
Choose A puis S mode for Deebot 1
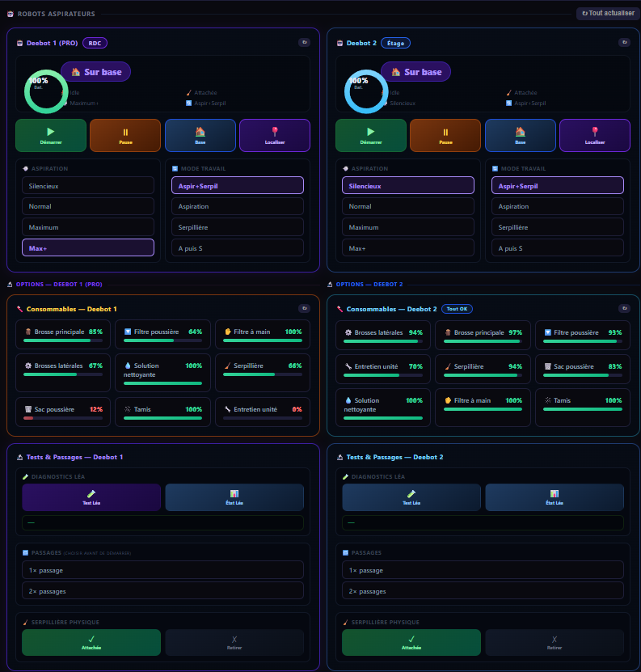238,247
